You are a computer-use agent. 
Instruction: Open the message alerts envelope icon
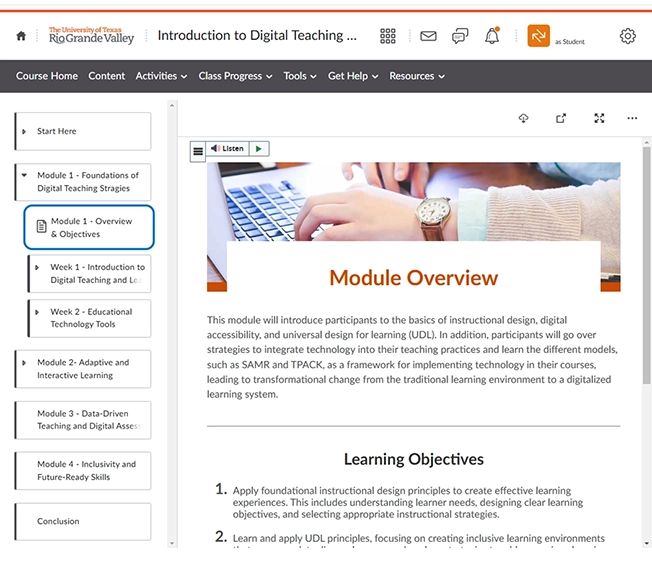[428, 36]
